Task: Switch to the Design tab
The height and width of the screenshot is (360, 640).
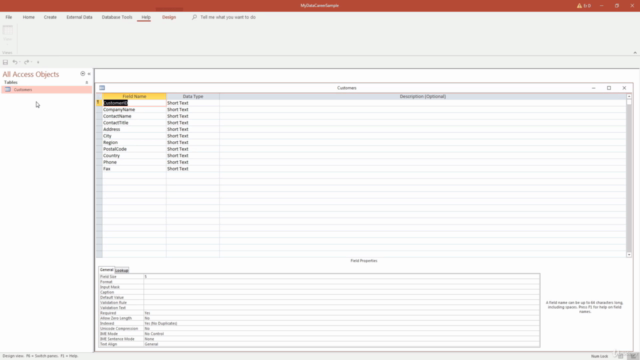Action: click(x=169, y=17)
